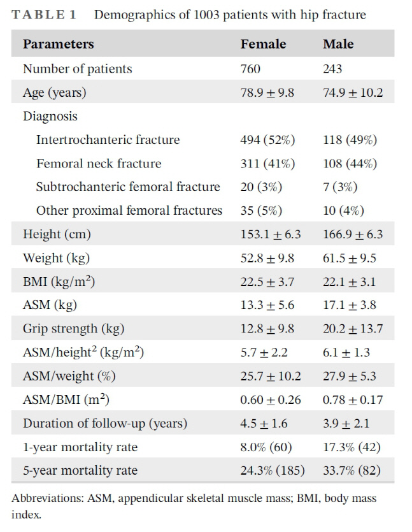Select the "Parameters" column header
The width and height of the screenshot is (412, 532).
click(58, 44)
